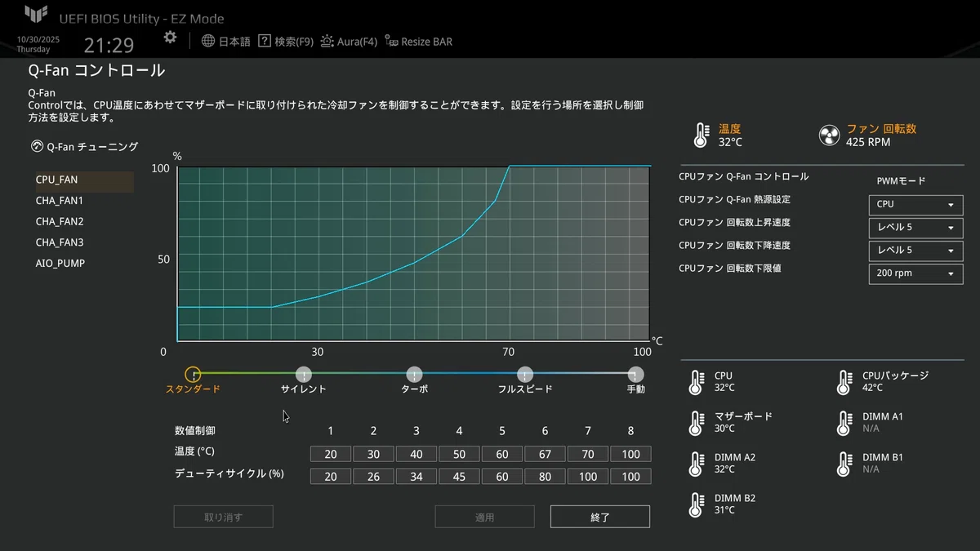Click the 適用 apply button
This screenshot has width=980, height=551.
tap(484, 517)
